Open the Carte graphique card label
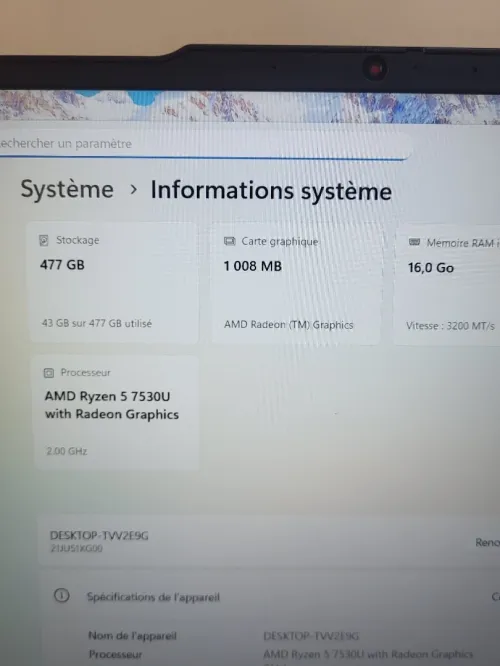The height and width of the screenshot is (666, 500). tap(280, 241)
